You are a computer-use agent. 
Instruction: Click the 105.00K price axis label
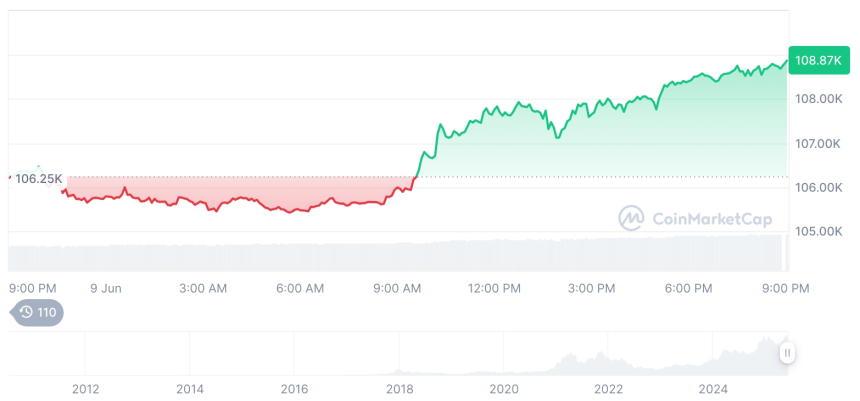pyautogui.click(x=818, y=231)
